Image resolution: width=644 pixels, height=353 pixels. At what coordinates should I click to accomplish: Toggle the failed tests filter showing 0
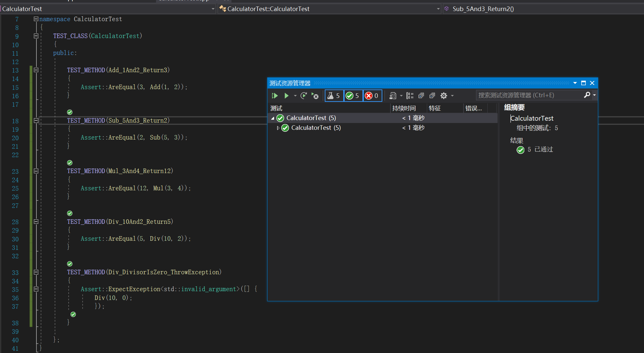point(372,96)
